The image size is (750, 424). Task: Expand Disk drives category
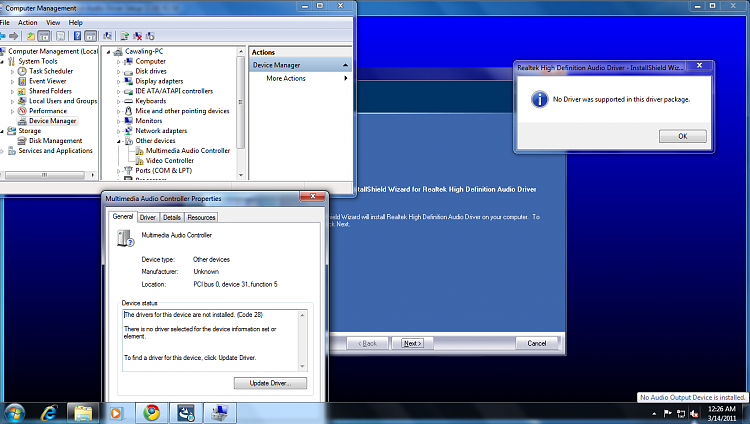(x=119, y=72)
